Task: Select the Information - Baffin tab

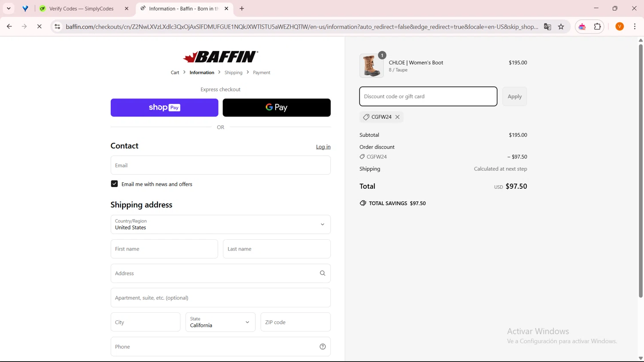Action: pos(185,9)
